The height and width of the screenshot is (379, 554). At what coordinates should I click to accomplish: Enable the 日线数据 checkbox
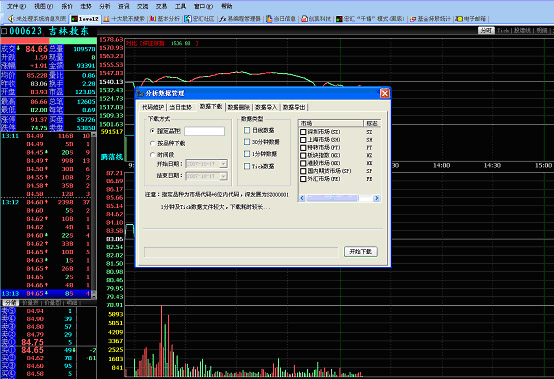click(247, 130)
